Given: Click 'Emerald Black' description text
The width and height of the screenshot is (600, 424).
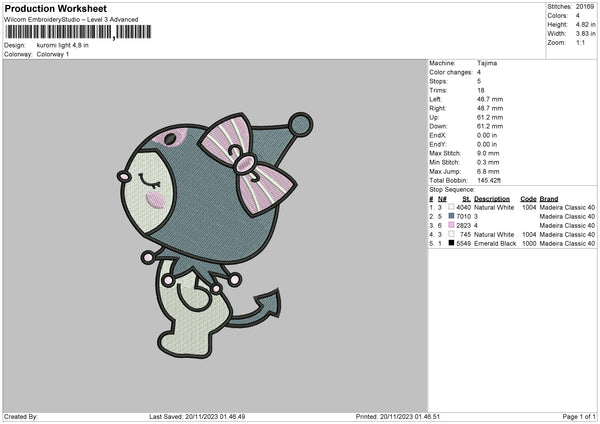Looking at the screenshot, I should [x=495, y=243].
